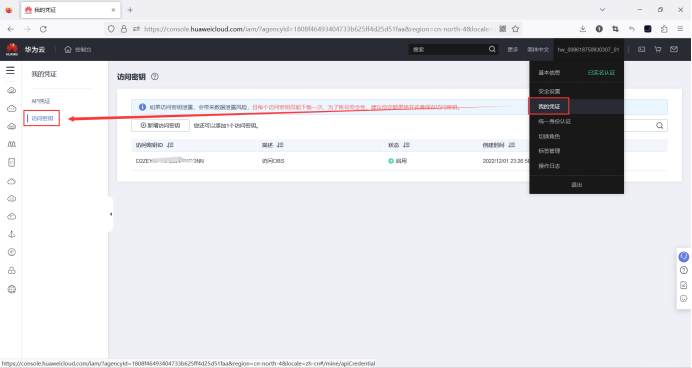Select 统一身份认证 in the account menu
This screenshot has height=368, width=692.
tap(554, 121)
